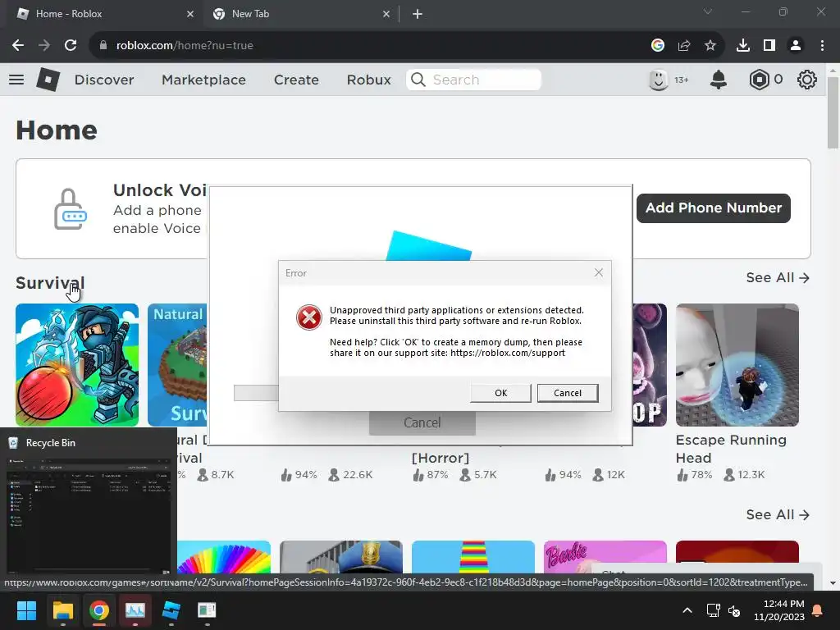This screenshot has width=840, height=630.
Task: Open the Marketplace page
Action: 203,80
